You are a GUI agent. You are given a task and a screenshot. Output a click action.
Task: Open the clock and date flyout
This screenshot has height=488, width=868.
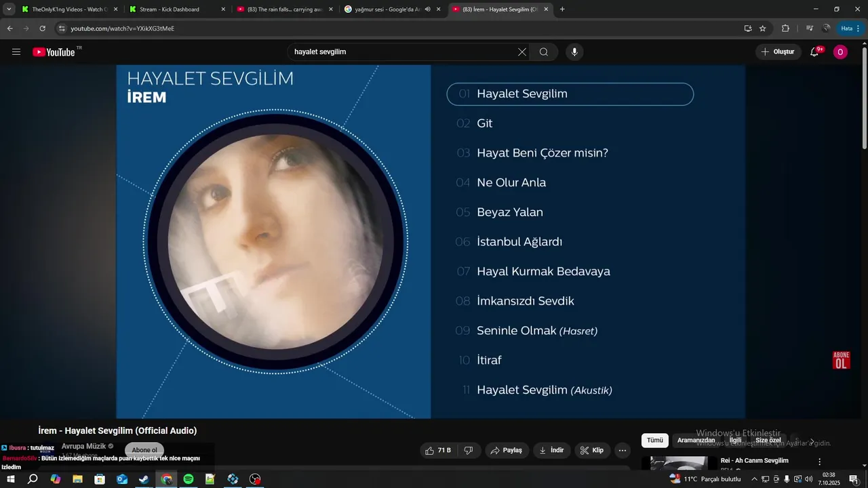[x=829, y=479]
